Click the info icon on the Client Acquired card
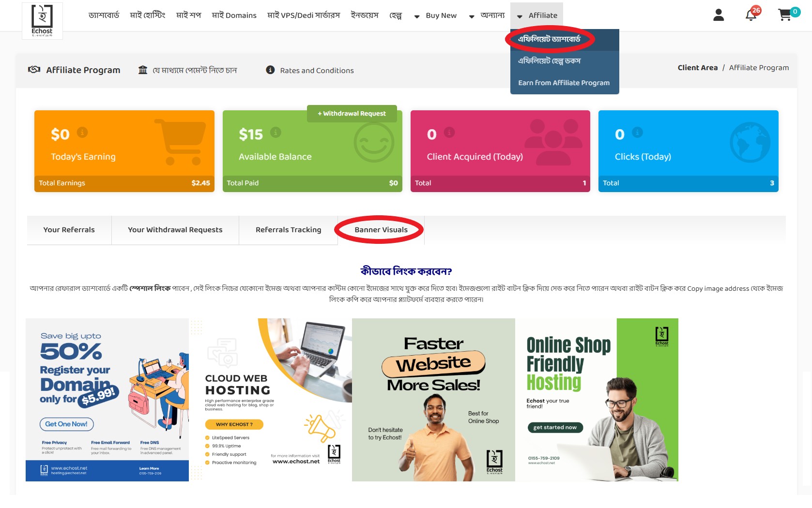Image resolution: width=812 pixels, height=508 pixels. pos(449,132)
